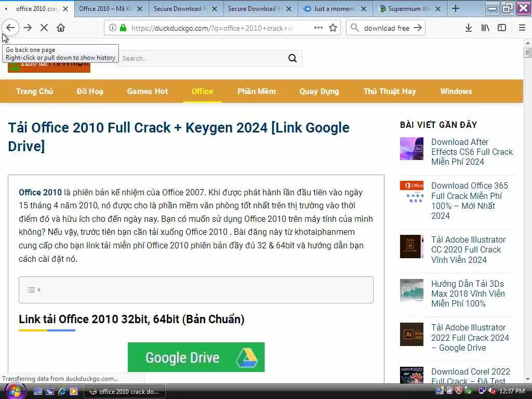Image resolution: width=532 pixels, height=399 pixels.
Task: Submit the browser search with the arrow
Action: coord(418,28)
